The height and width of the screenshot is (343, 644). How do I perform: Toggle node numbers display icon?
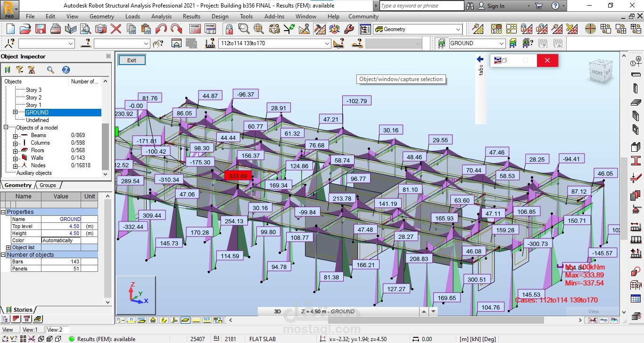coord(120,320)
